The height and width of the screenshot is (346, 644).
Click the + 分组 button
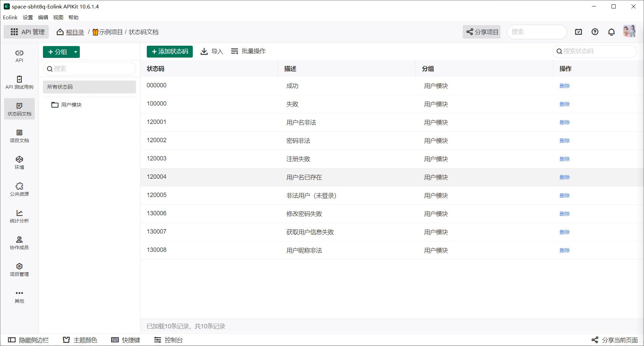(x=58, y=52)
